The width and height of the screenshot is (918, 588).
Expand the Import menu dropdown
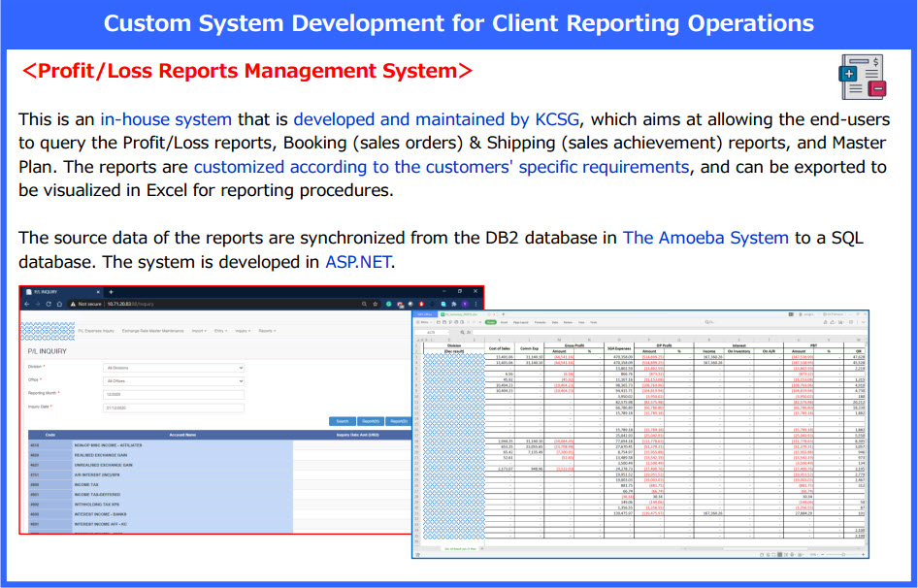click(197, 331)
